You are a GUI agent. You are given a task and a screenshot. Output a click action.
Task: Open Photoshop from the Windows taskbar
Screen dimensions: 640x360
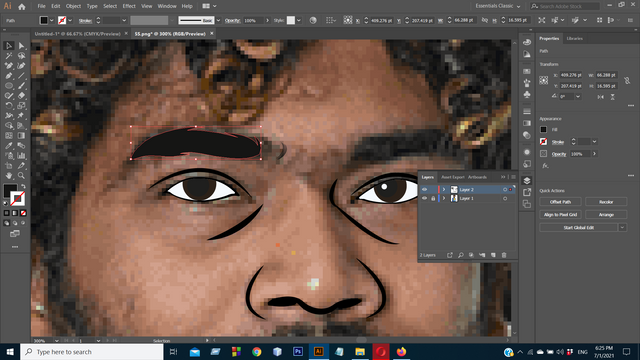point(298,351)
